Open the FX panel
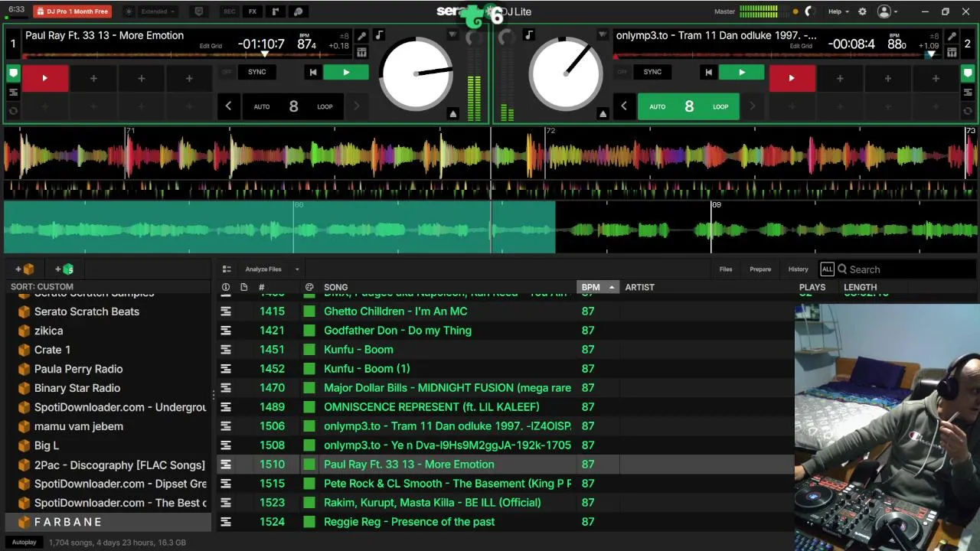The width and height of the screenshot is (980, 551). pyautogui.click(x=253, y=11)
